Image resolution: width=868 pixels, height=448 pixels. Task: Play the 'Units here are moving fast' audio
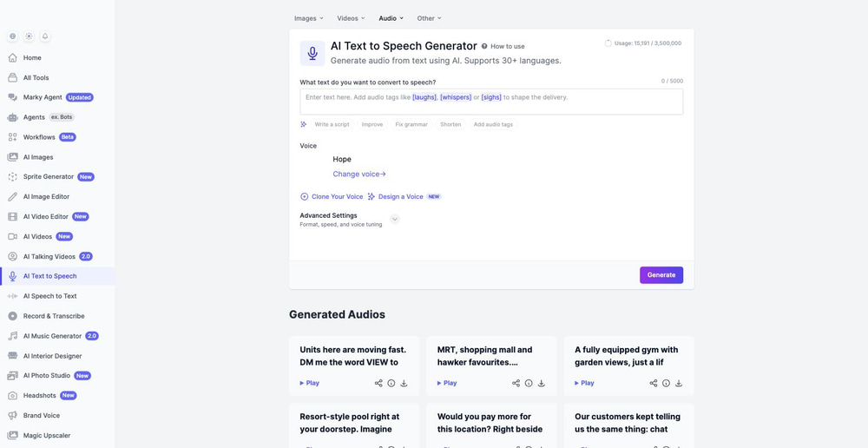[x=310, y=383]
